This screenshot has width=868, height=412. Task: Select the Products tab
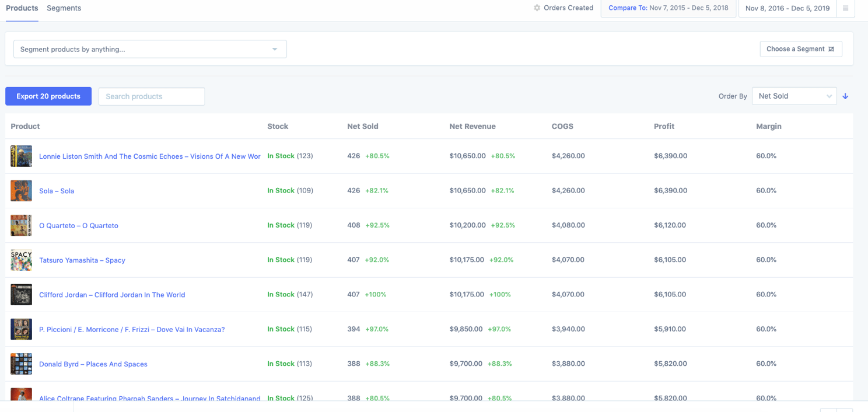(x=22, y=8)
